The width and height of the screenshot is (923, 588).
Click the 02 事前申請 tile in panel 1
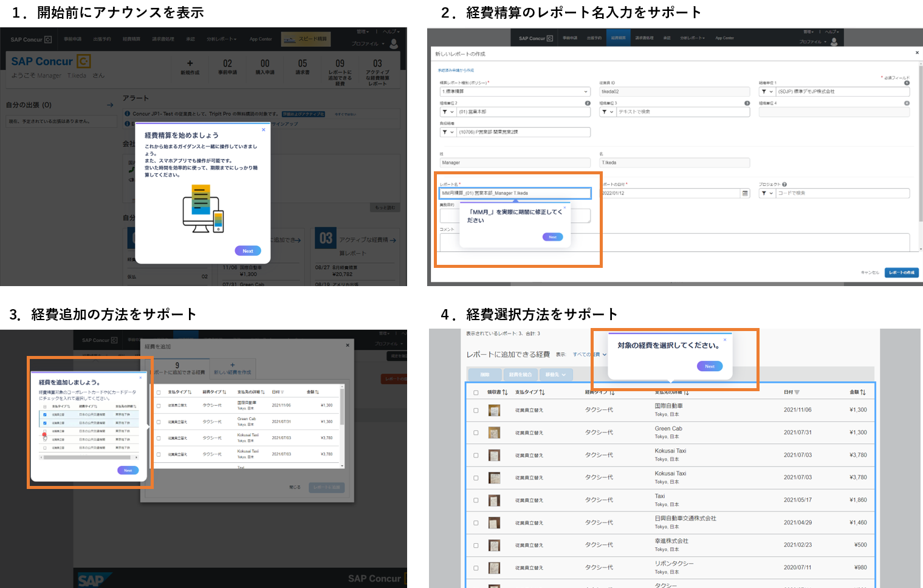pyautogui.click(x=227, y=67)
